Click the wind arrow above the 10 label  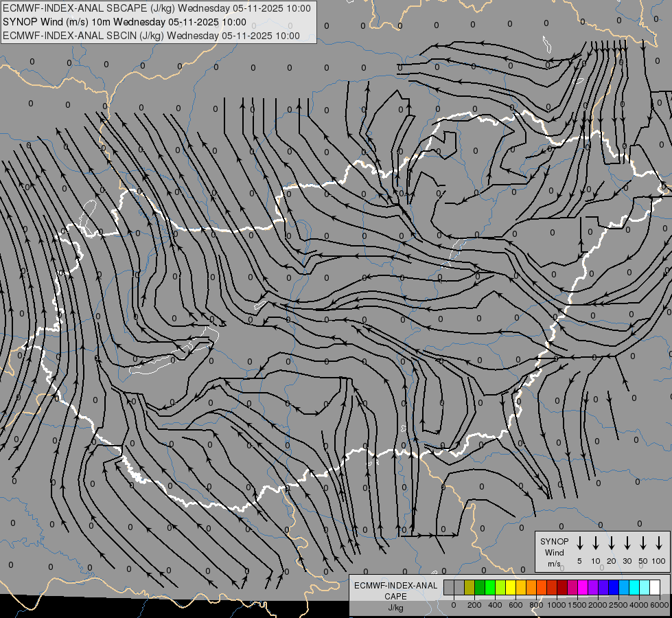click(x=596, y=543)
